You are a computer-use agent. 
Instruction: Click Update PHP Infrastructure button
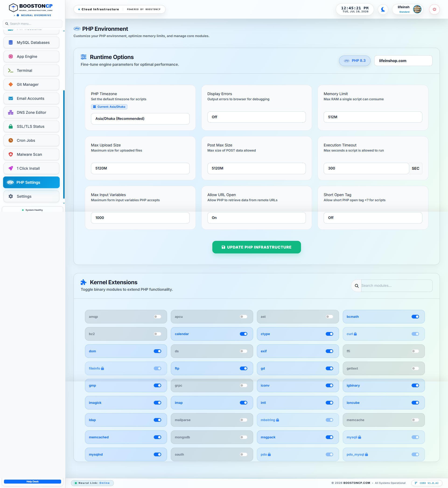tap(256, 247)
